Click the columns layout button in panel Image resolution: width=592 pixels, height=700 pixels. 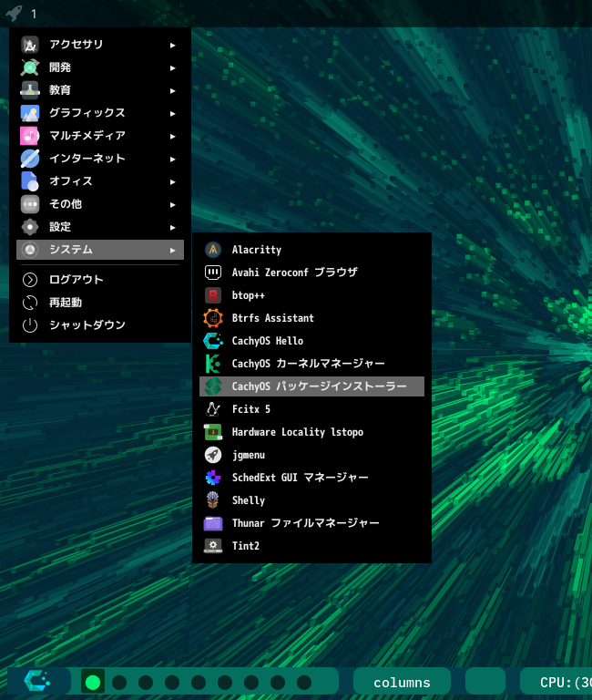coord(402,682)
